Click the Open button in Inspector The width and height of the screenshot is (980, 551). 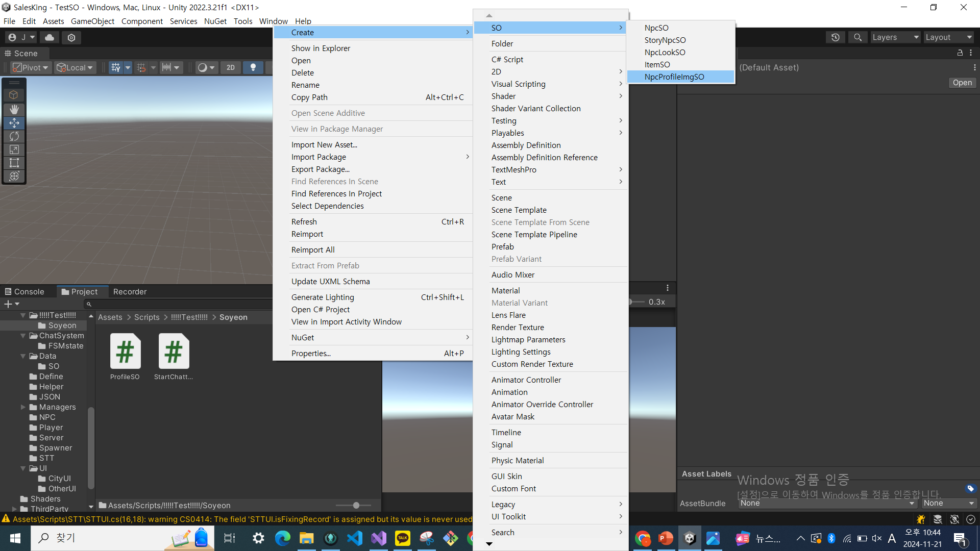point(962,83)
